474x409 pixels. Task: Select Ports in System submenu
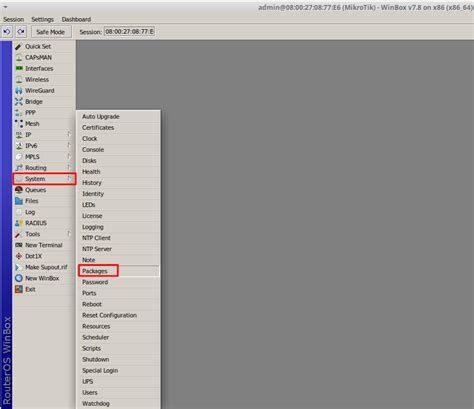118,293
